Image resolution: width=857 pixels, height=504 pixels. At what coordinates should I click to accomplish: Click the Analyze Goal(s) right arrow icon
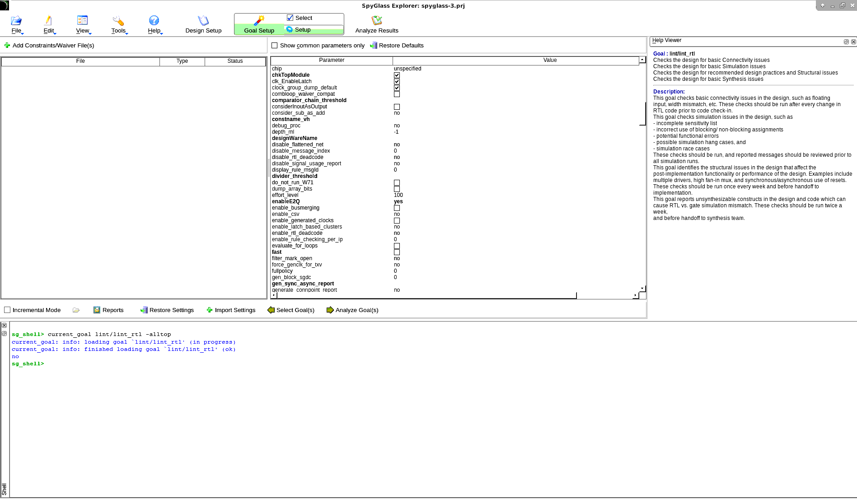tap(330, 310)
